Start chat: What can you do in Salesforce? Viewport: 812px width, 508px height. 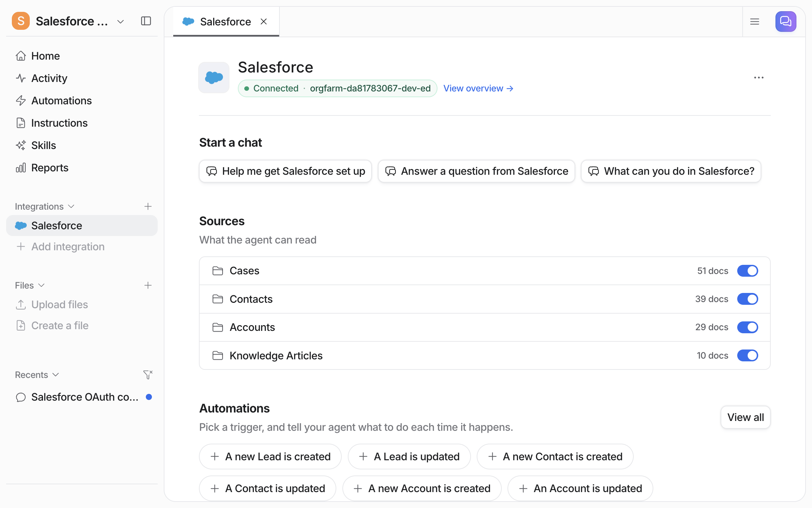coord(671,171)
